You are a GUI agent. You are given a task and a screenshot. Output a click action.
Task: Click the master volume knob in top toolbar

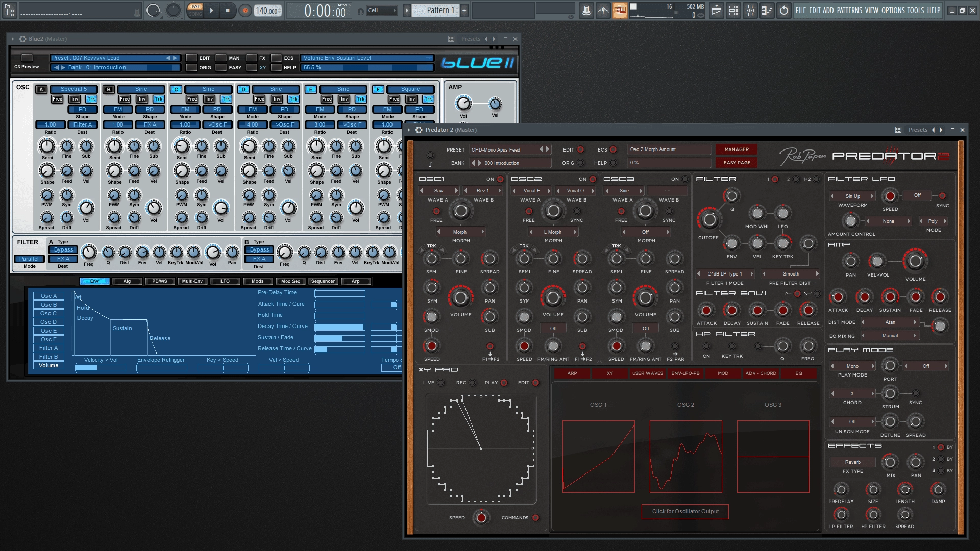pyautogui.click(x=153, y=10)
